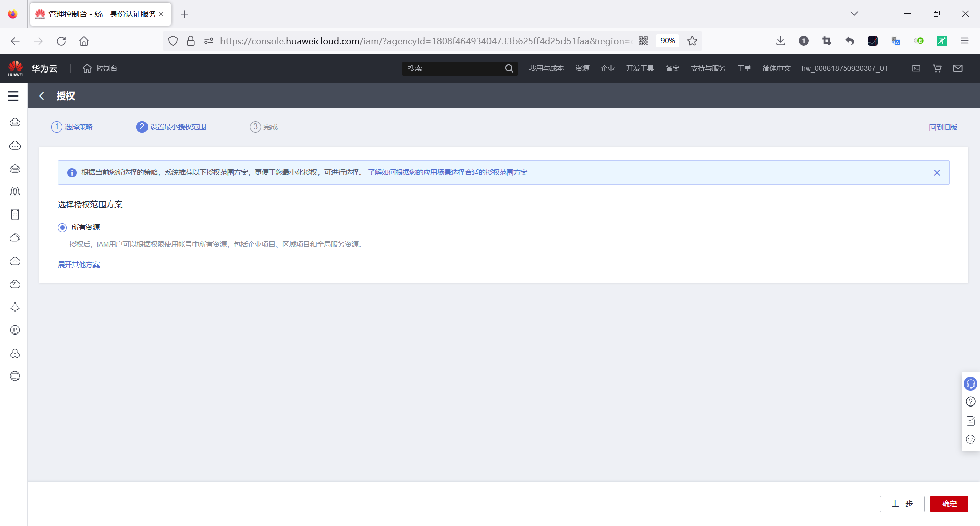Open the 工单 menu
The image size is (980, 526).
[744, 68]
